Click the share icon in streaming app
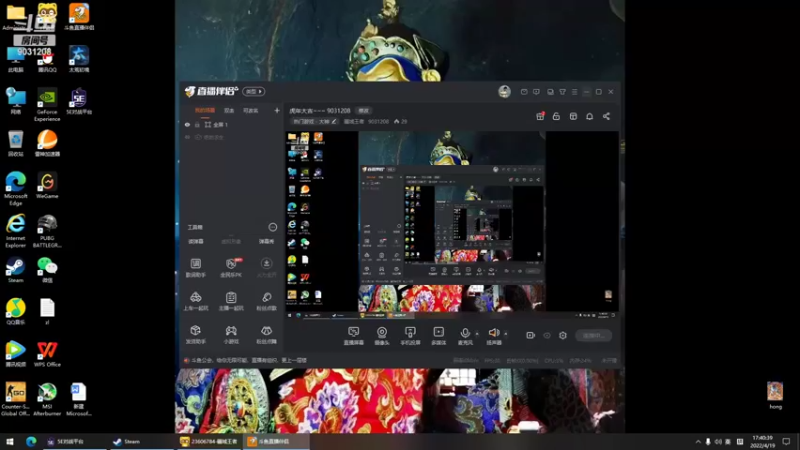 [606, 116]
